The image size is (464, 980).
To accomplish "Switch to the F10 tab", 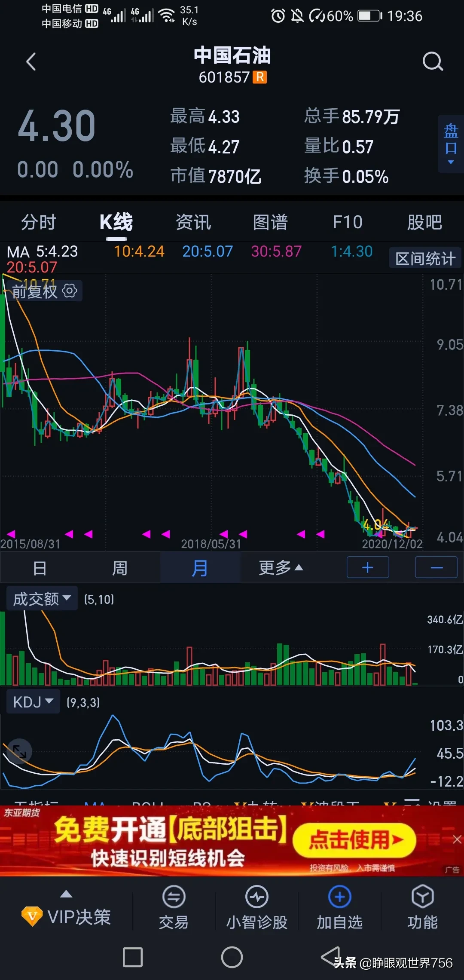I will 348,222.
